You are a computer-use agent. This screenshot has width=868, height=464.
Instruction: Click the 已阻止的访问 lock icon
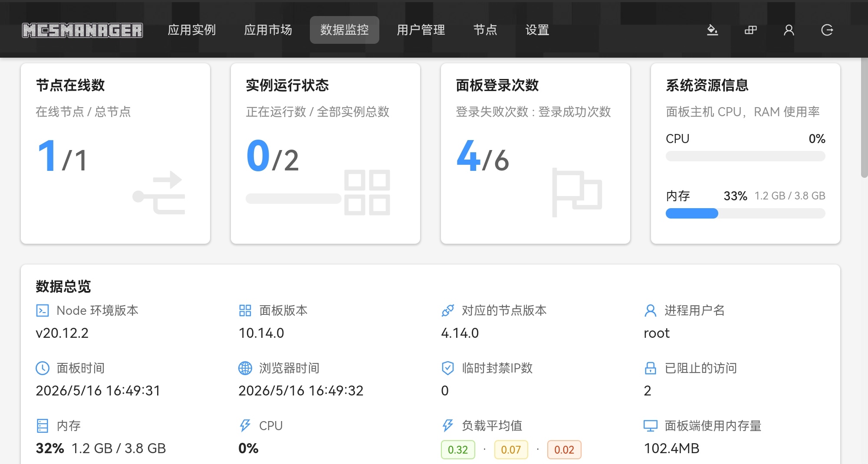(x=650, y=368)
